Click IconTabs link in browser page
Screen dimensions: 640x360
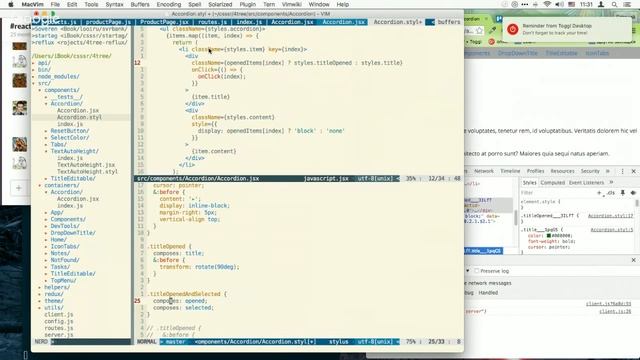click(x=597, y=53)
